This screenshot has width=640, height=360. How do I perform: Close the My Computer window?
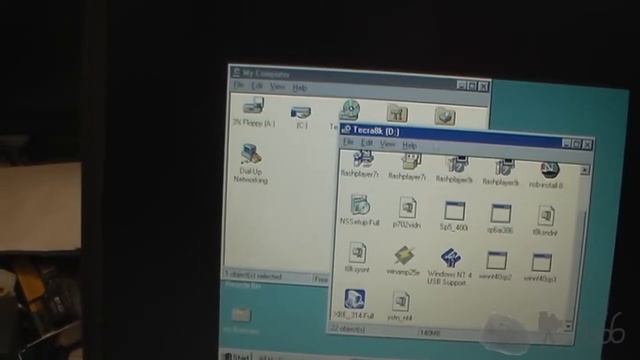(483, 86)
